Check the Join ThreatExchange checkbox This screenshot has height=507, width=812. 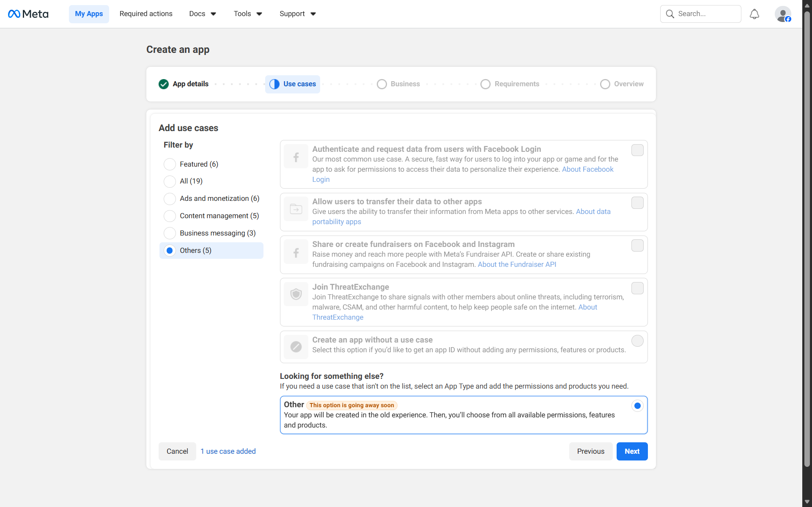[x=637, y=288]
